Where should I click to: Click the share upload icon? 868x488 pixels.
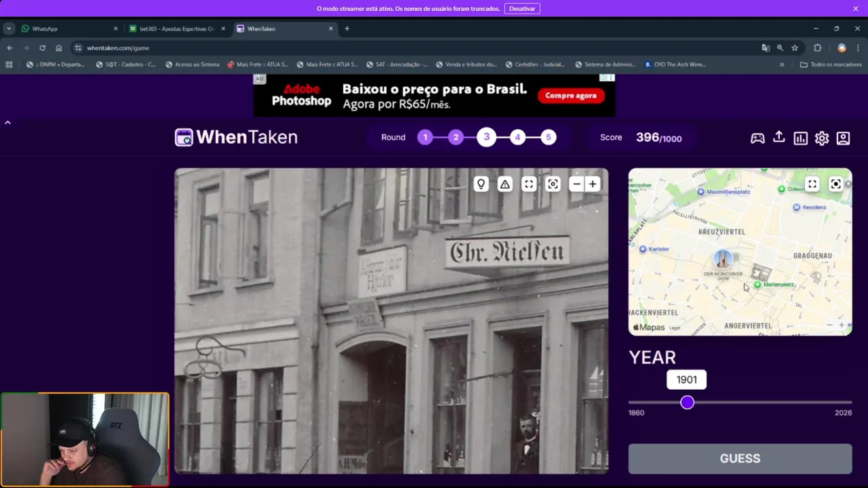pos(779,137)
